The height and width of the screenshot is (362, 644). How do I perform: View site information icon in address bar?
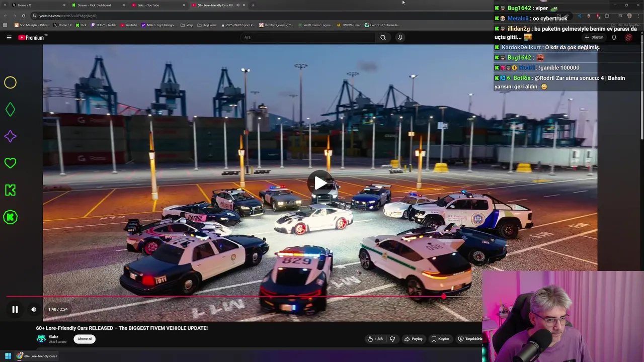[34, 16]
